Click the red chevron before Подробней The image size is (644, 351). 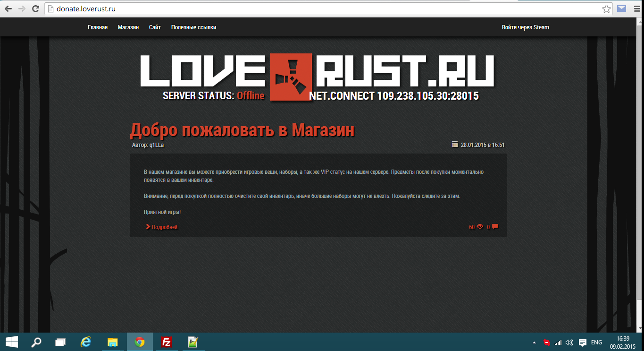point(148,227)
